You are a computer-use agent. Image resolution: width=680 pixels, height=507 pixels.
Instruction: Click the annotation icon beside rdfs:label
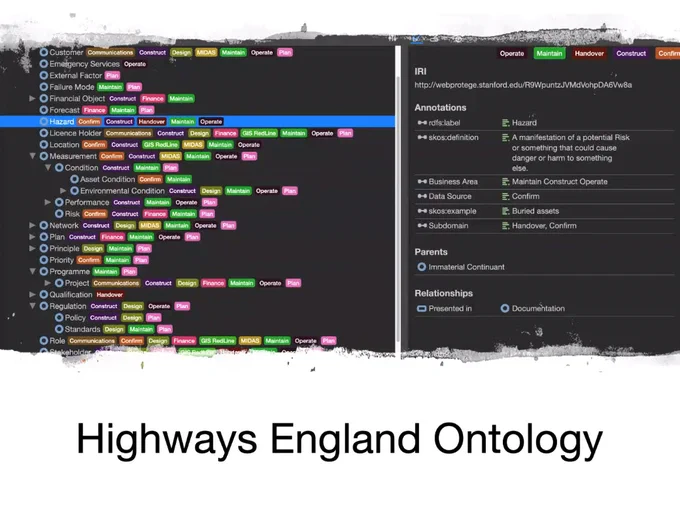[422, 123]
